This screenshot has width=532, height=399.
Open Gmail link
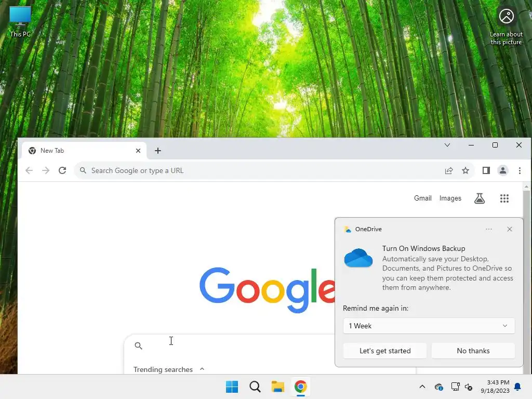pos(423,198)
